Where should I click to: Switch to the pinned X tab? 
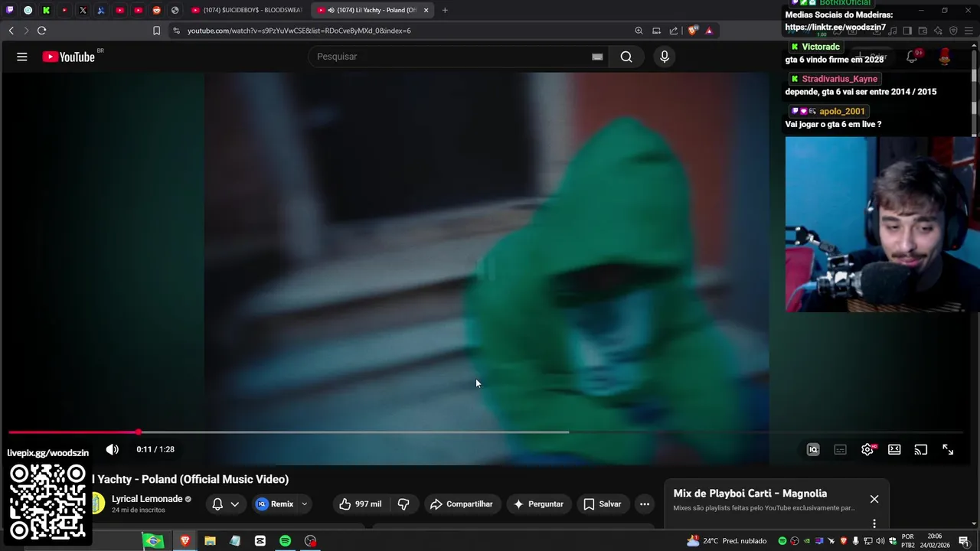click(x=83, y=10)
